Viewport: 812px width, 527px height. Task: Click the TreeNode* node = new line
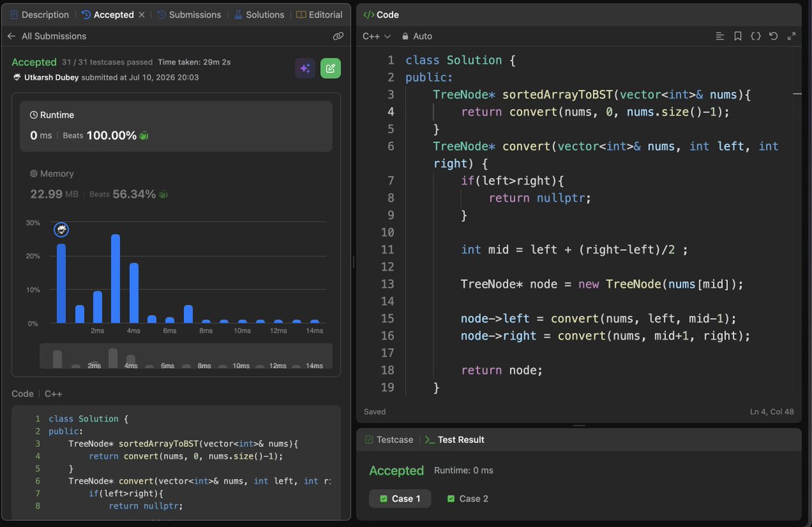(x=602, y=284)
